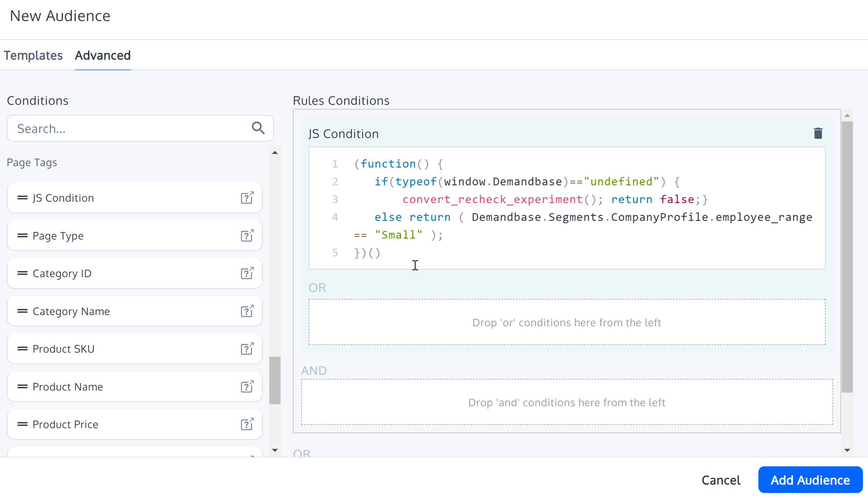Screen dimensions: 868x498
Task: Grab the Product Name drag handle
Action: 22,387
